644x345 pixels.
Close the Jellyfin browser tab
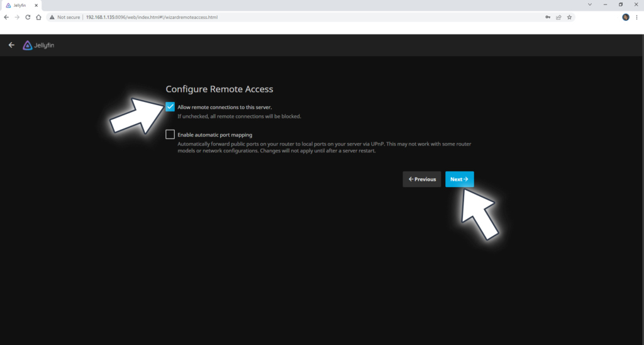coord(36,5)
